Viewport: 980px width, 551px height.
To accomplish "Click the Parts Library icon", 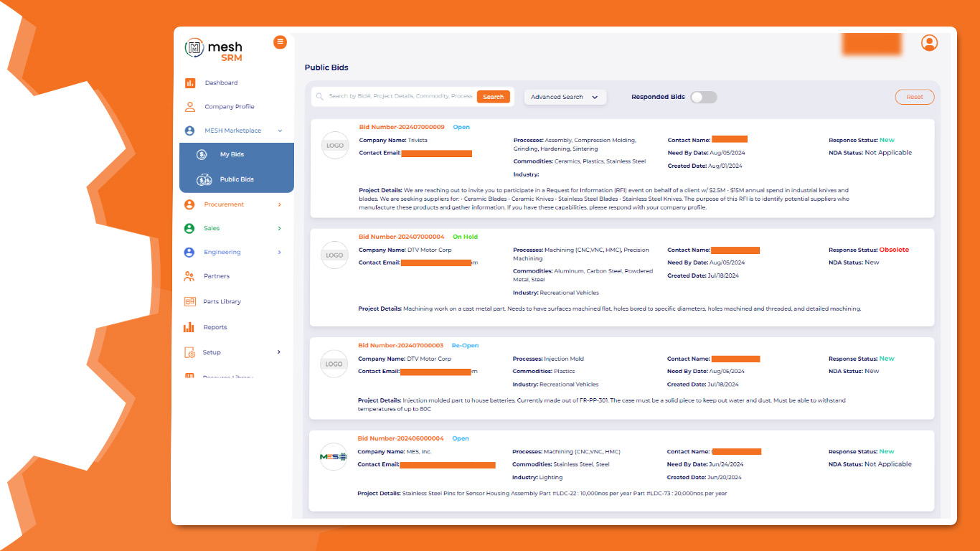I will pos(189,302).
